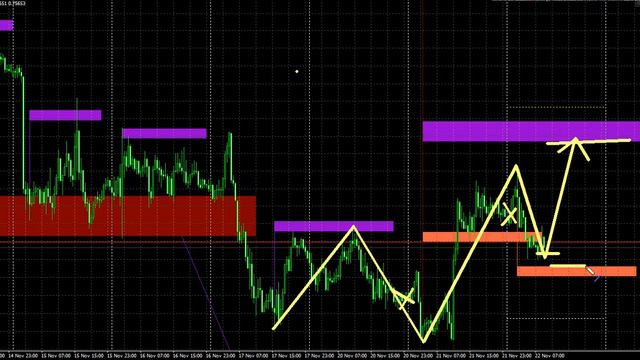Click the '21 Nov 15:00' time axis label

484,356
